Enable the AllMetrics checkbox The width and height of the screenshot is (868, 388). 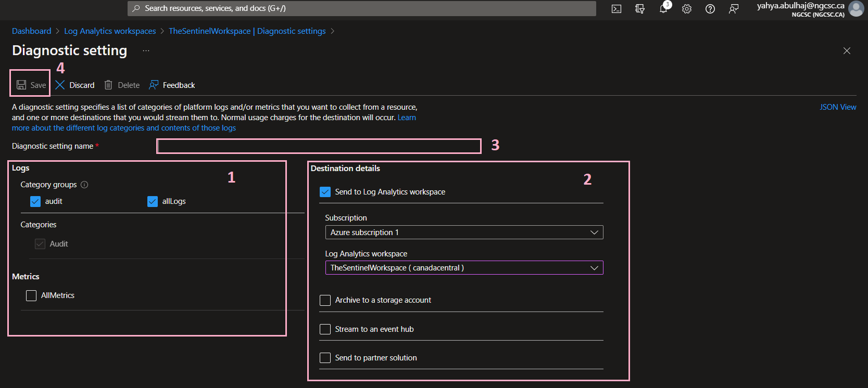(x=31, y=295)
